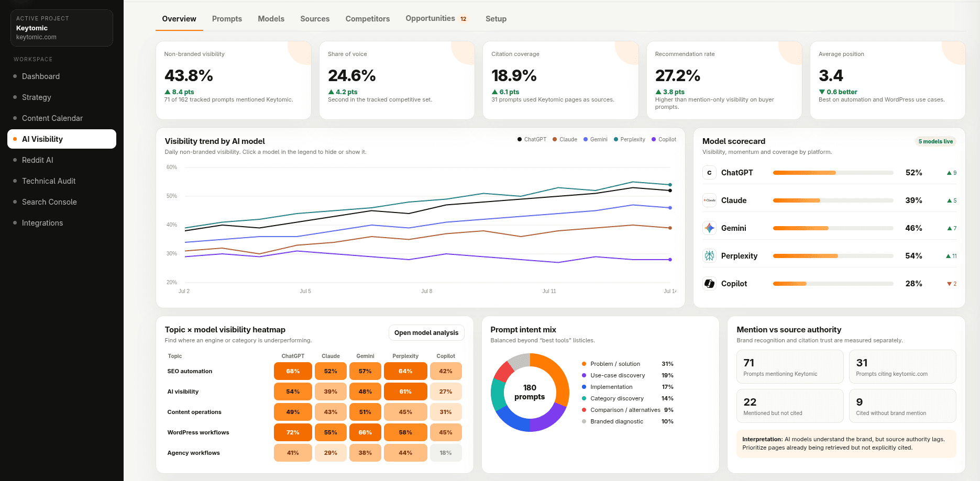This screenshot has height=481, width=980.
Task: Open the Competitors tab
Action: [x=368, y=19]
